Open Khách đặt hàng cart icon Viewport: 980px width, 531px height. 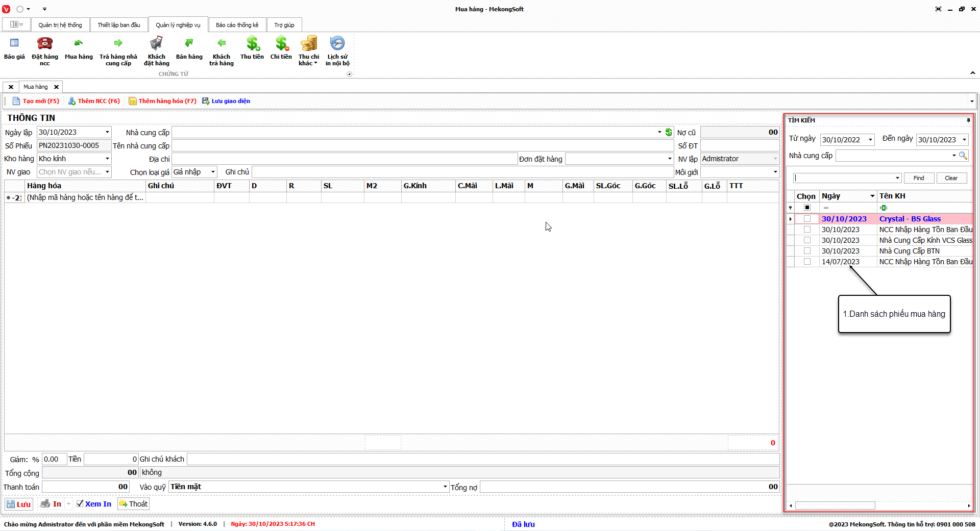click(x=156, y=43)
